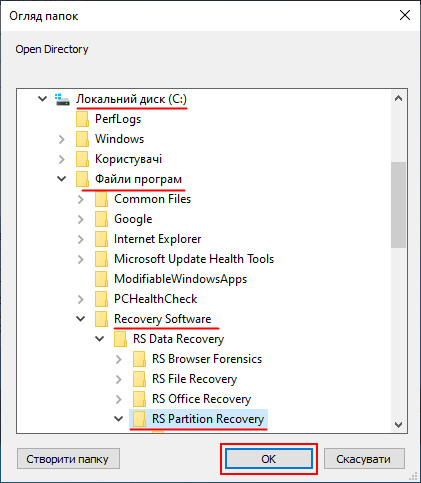The image size is (421, 483).
Task: Select the Google folder icon
Action: 101,219
